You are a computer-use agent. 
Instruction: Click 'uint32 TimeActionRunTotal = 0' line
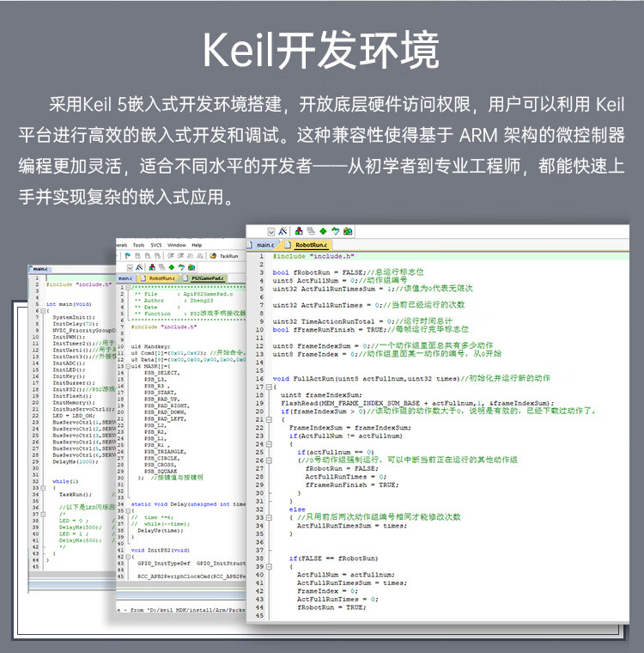(362, 321)
